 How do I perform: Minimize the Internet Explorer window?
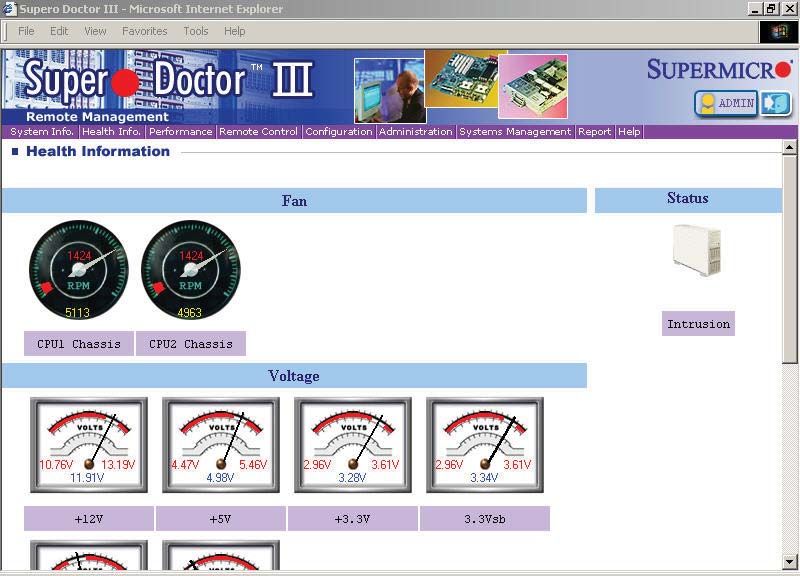755,9
